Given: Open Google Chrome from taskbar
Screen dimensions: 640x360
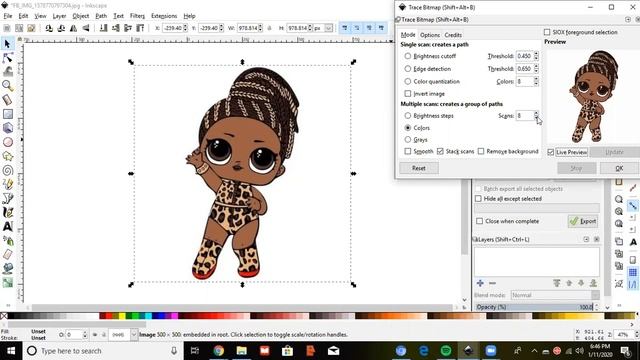Looking at the screenshot, I should (x=219, y=350).
